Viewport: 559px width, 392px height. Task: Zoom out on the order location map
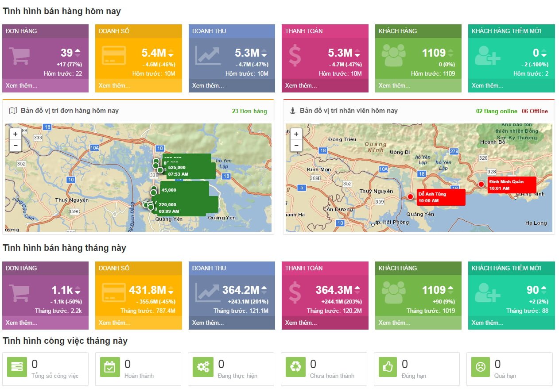coord(15,145)
